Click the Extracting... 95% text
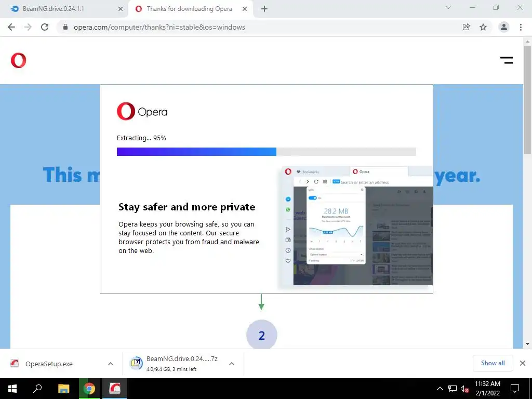 click(x=141, y=138)
